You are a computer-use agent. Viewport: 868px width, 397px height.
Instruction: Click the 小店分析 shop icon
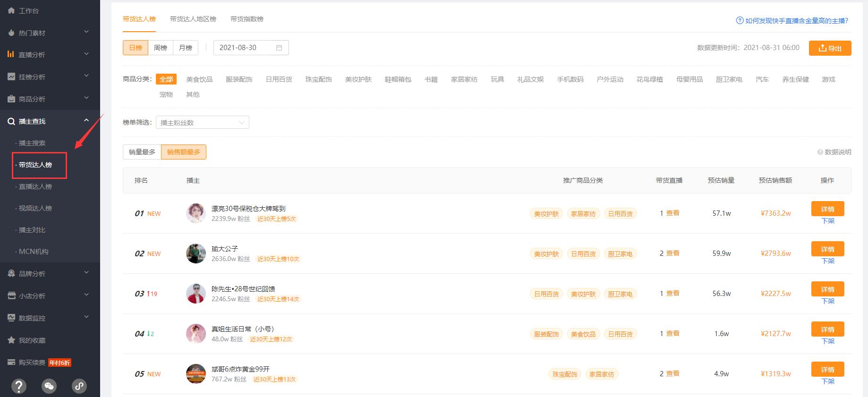pyautogui.click(x=11, y=296)
